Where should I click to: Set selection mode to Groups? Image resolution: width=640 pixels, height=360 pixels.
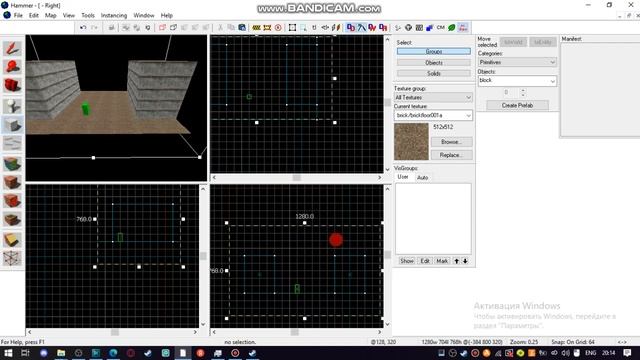433,51
